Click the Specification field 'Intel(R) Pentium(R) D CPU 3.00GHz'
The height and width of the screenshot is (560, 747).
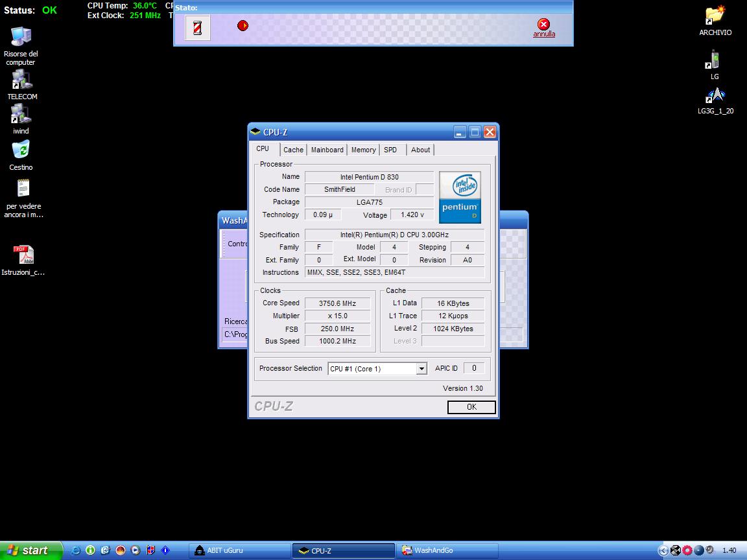coord(394,235)
